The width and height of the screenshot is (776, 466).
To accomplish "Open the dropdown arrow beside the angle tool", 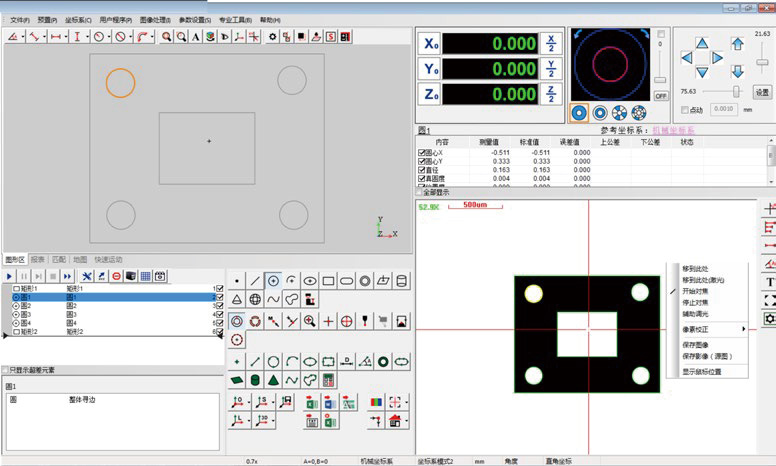I will click(21, 37).
